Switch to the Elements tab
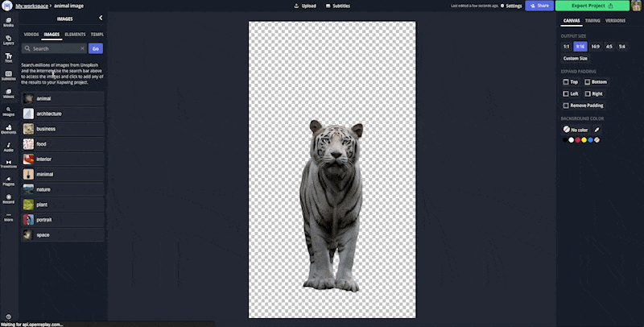This screenshot has height=327, width=644. pos(75,35)
